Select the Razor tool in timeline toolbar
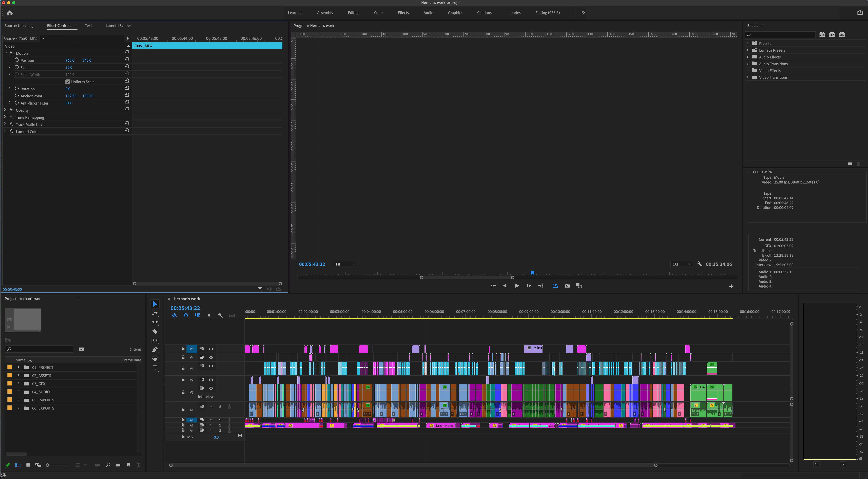868x479 pixels. (x=155, y=331)
